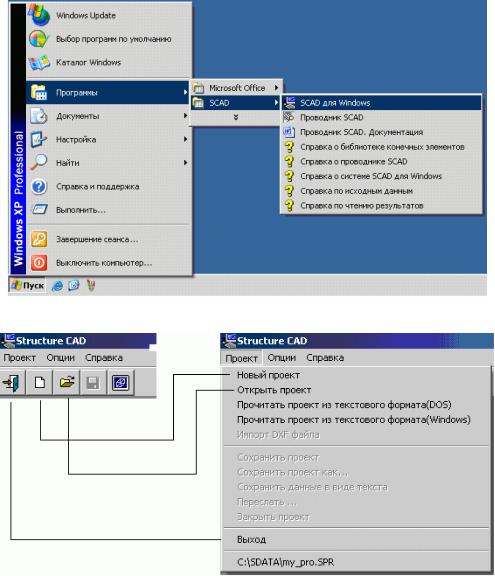The width and height of the screenshot is (495, 576).
Task: Click the Internet Explorer quick launch icon
Action: pyautogui.click(x=57, y=285)
